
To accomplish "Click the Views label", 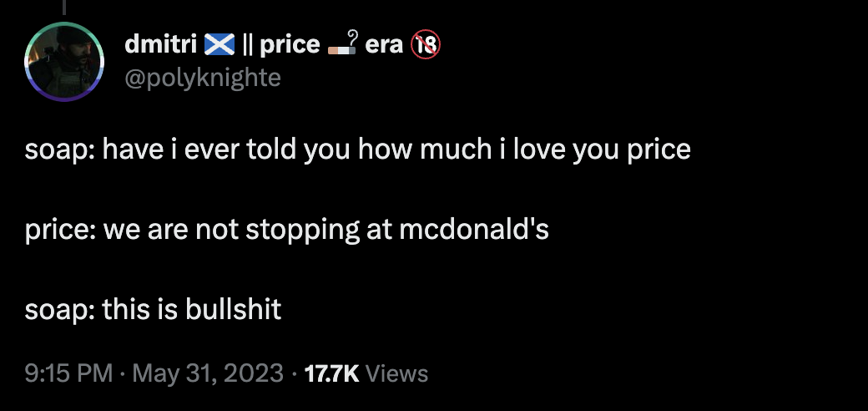I will 396,373.
